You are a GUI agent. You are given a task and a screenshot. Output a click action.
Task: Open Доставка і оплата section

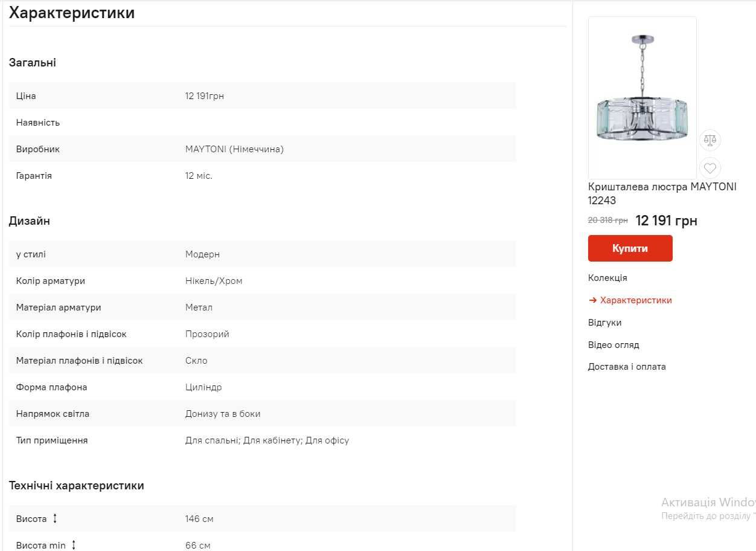tap(627, 367)
